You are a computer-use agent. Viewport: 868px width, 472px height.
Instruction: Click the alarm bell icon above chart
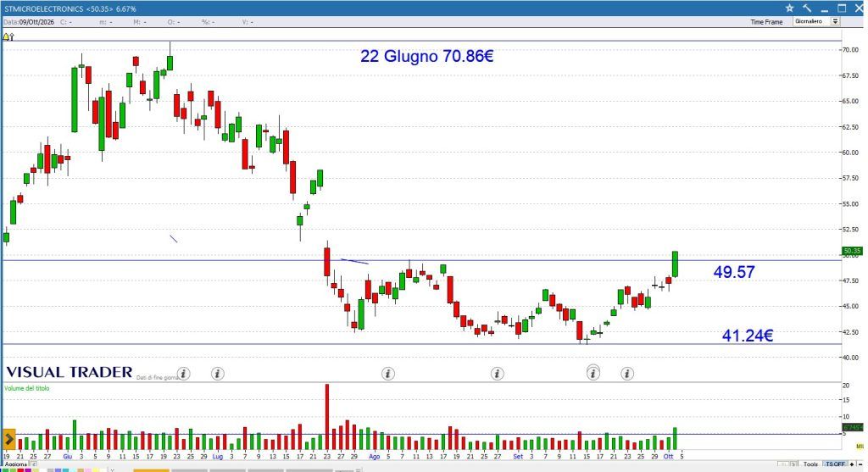pos(8,36)
